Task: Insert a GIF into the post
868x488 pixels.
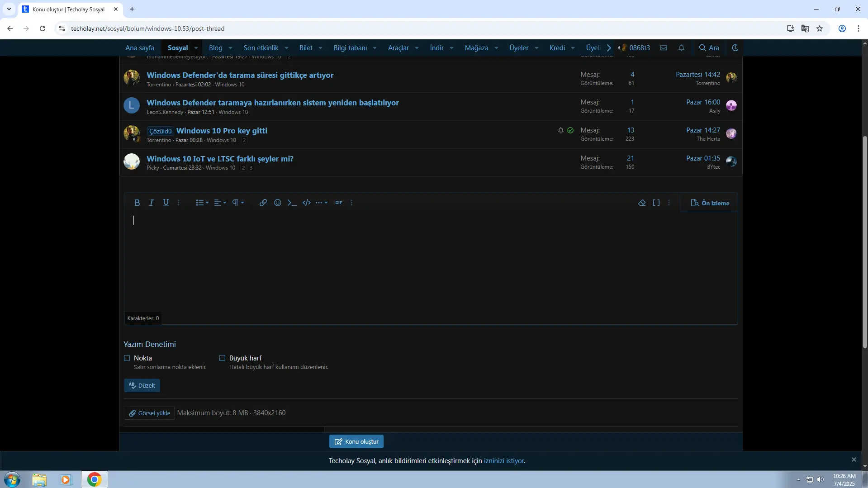Action: click(x=339, y=203)
